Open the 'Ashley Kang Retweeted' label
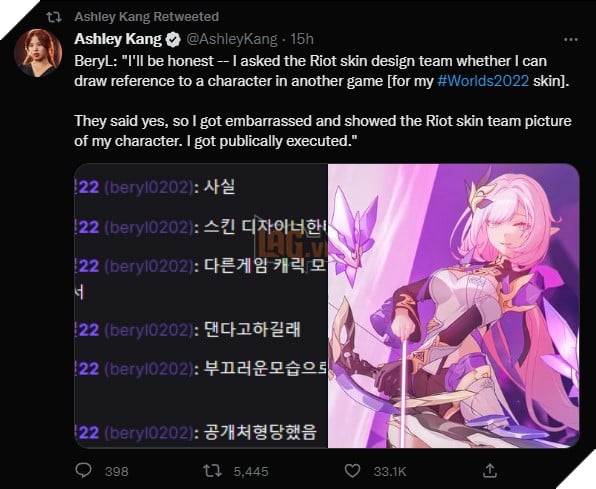The width and height of the screenshot is (596, 489). [147, 17]
